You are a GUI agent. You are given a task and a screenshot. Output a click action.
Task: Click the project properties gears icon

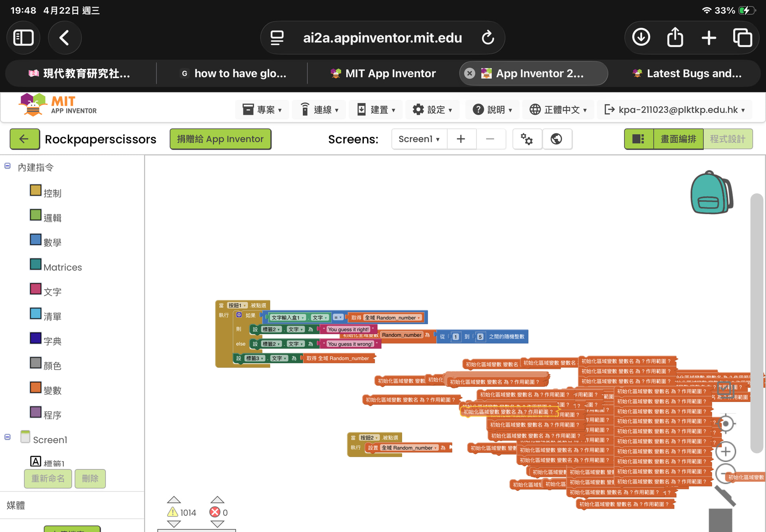[x=527, y=139]
